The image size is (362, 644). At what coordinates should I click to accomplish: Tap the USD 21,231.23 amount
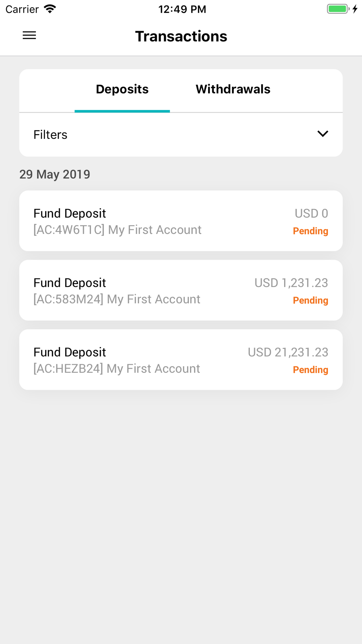pos(288,352)
